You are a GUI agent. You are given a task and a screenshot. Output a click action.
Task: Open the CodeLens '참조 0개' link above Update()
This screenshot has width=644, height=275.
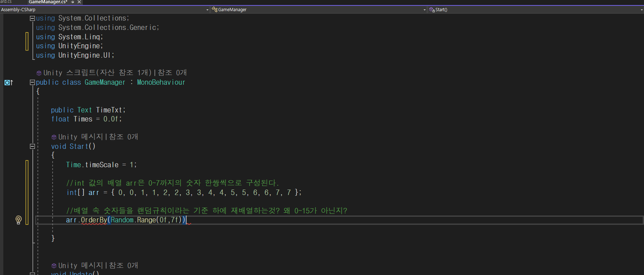[124, 266]
